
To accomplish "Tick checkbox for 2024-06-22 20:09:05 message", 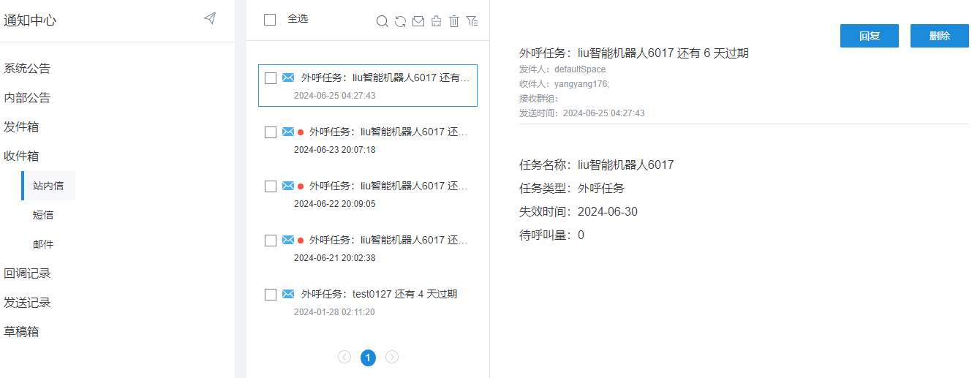I will point(271,186).
